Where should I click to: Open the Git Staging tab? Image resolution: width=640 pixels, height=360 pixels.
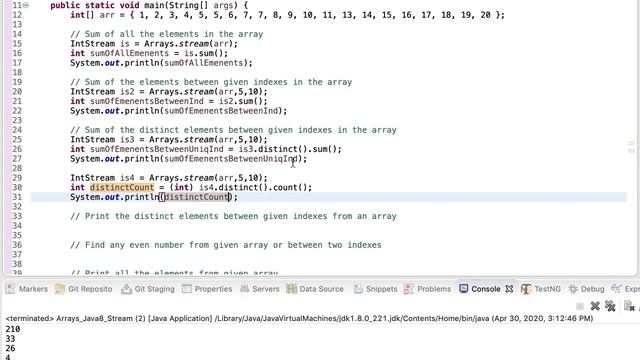pyautogui.click(x=148, y=289)
